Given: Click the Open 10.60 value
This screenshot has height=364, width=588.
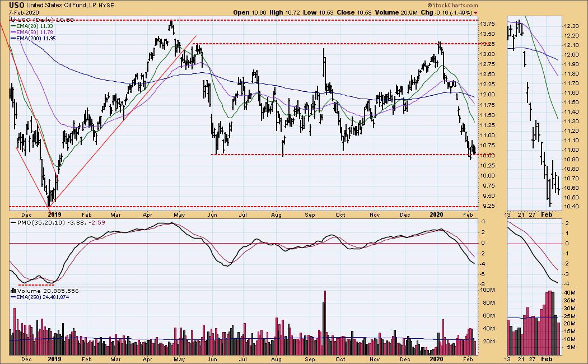Looking at the screenshot, I should [x=250, y=12].
